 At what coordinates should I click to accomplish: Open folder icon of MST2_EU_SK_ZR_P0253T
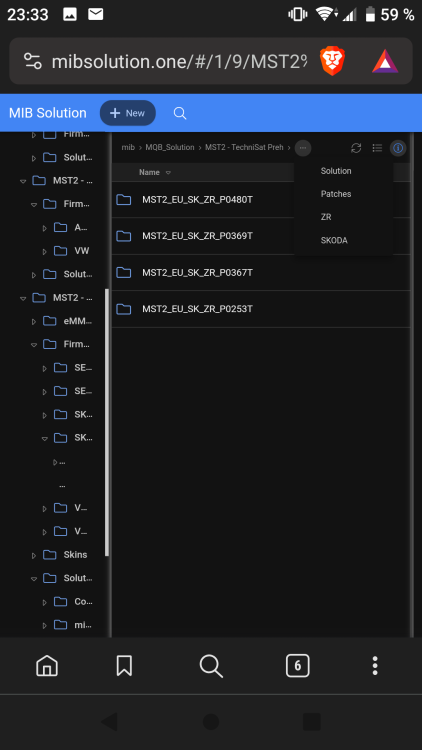[x=124, y=309]
